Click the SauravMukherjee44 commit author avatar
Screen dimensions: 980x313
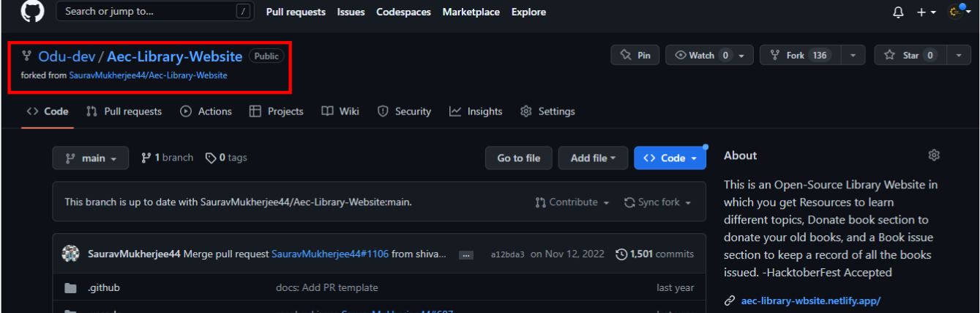click(71, 254)
